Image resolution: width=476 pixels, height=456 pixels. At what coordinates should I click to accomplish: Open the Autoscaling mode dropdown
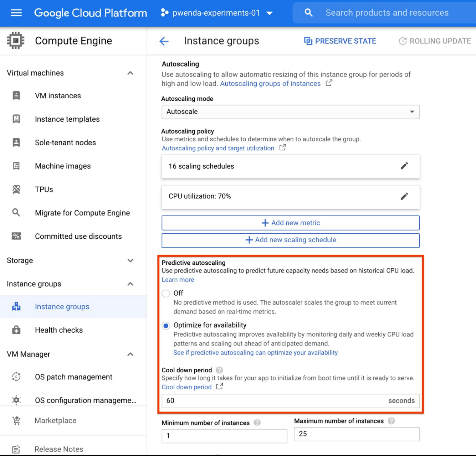click(x=290, y=112)
